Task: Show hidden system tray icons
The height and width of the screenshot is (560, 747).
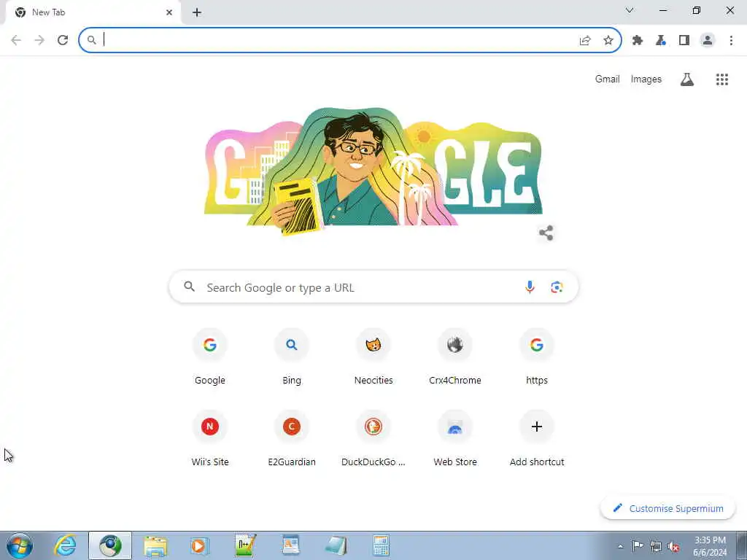Action: pyautogui.click(x=620, y=546)
